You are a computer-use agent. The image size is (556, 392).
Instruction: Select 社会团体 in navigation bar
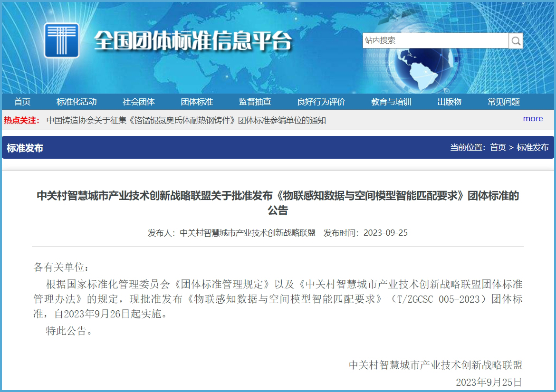138,102
